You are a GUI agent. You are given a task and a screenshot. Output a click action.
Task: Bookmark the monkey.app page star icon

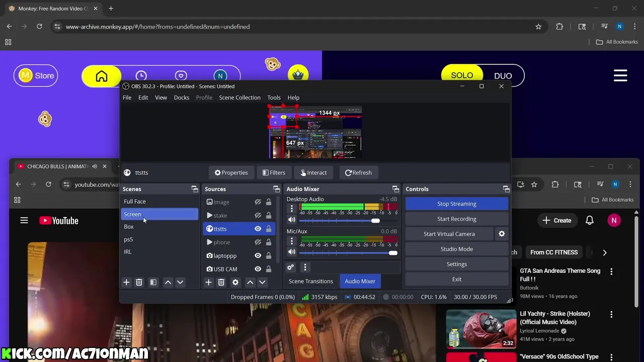point(538,27)
